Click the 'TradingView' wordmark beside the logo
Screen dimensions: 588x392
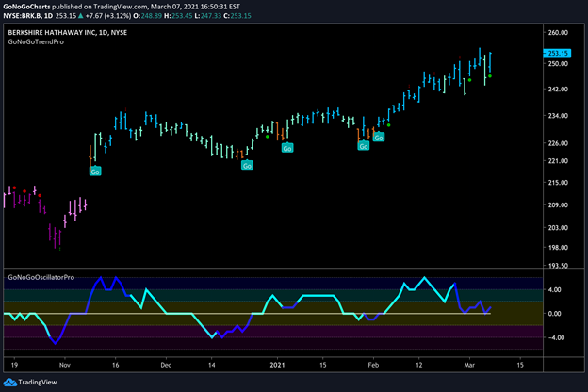[x=38, y=383]
